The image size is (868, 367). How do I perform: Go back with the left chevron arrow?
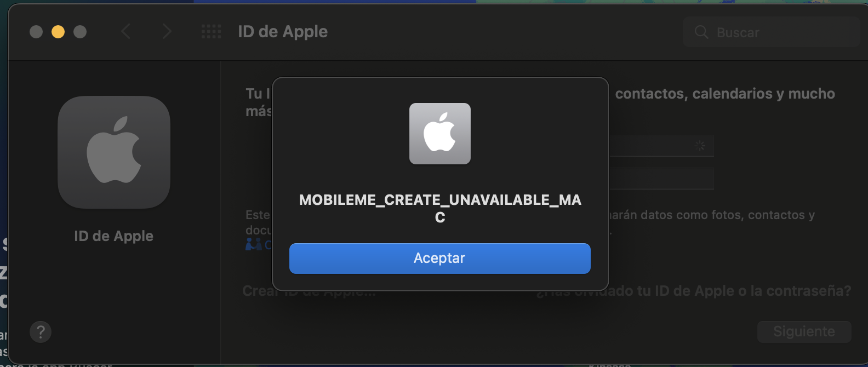[x=125, y=32]
